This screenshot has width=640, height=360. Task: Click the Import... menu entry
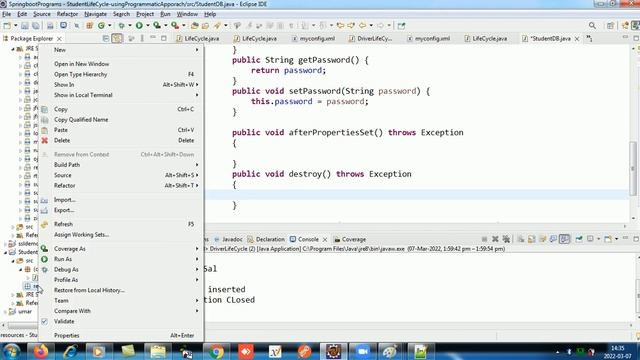click(122, 200)
